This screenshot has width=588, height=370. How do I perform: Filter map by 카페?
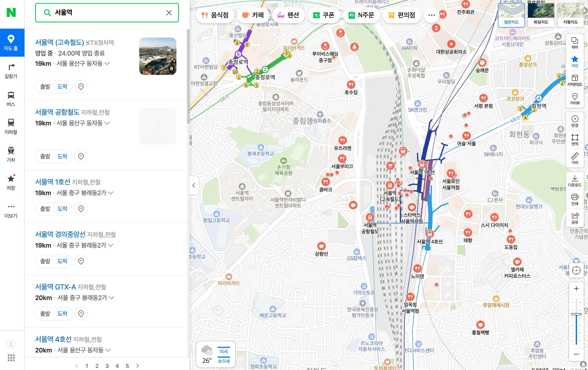pos(253,15)
